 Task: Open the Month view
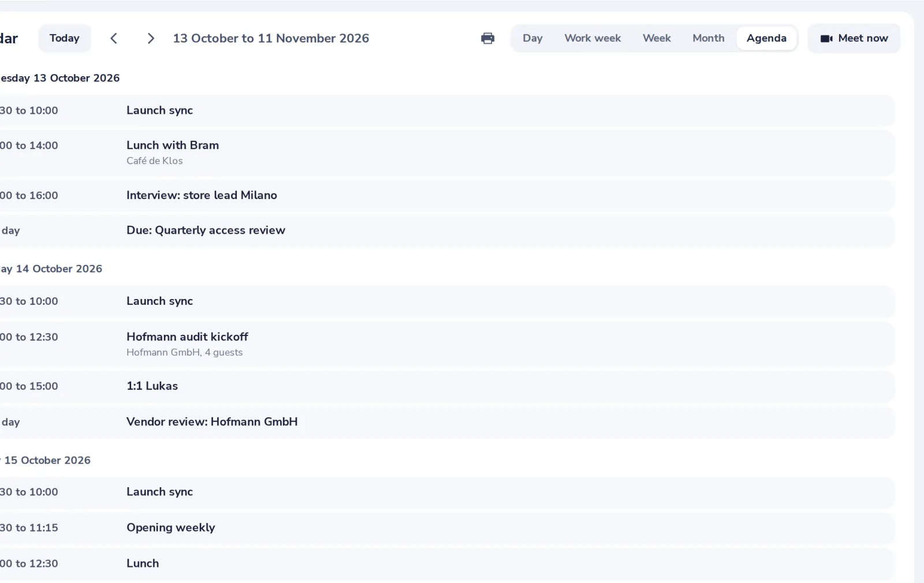point(709,38)
